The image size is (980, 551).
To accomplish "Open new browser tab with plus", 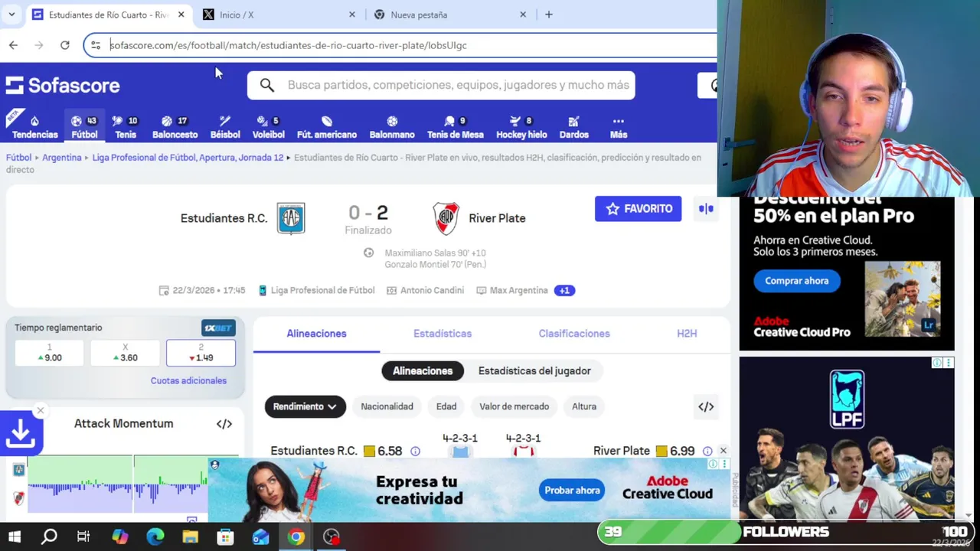I will click(548, 15).
